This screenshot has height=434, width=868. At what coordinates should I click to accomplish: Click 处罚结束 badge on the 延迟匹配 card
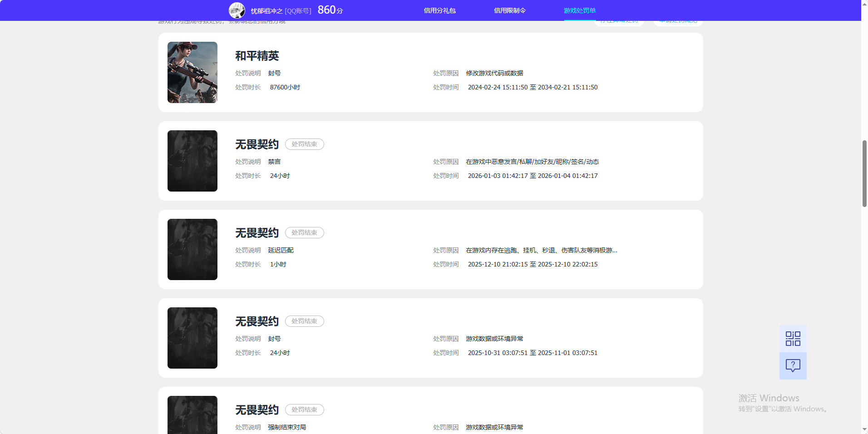click(x=304, y=232)
